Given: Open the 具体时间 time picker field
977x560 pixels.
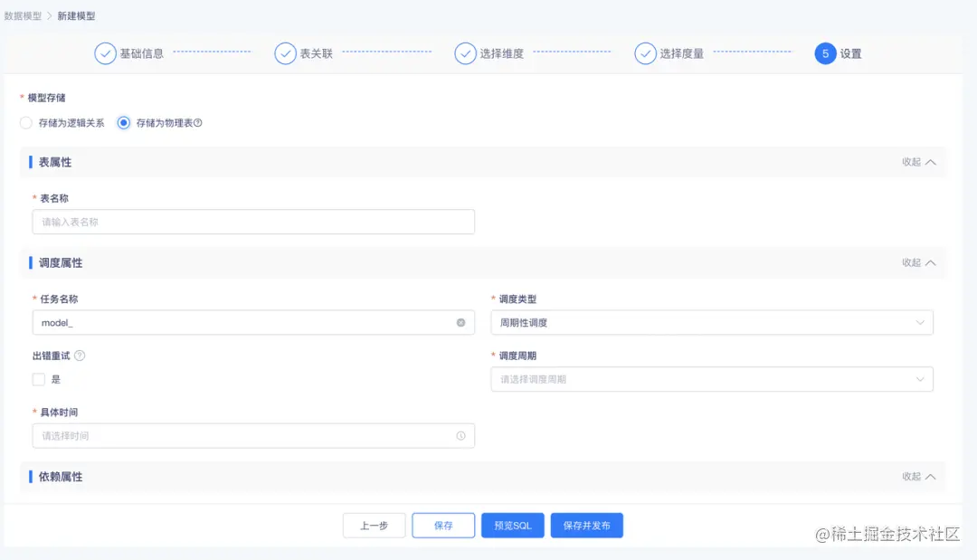Looking at the screenshot, I should 253,436.
